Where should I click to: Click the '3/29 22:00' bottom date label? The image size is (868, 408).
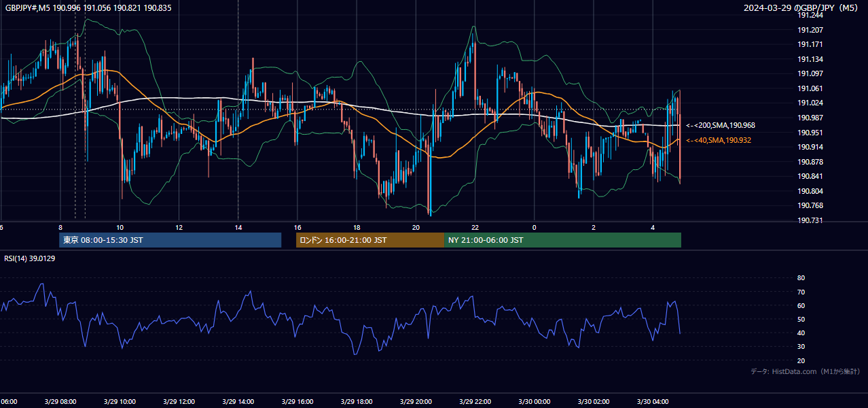point(475,401)
